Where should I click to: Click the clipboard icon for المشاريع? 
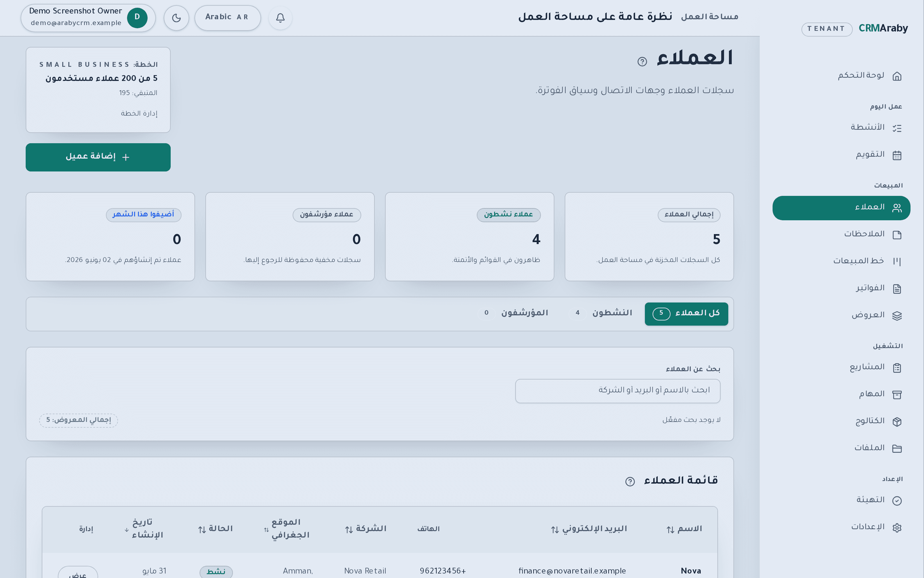point(897,368)
